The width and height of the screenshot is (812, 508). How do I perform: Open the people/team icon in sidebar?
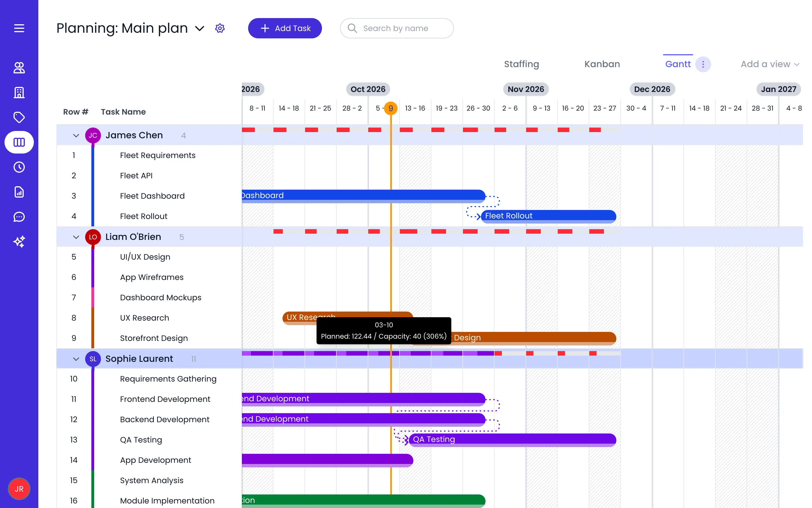point(19,68)
